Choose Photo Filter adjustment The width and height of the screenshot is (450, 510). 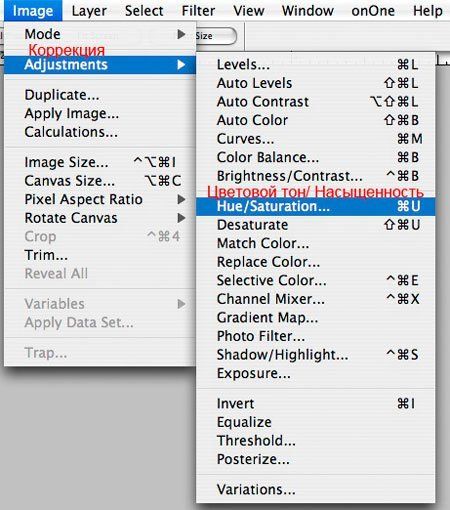tap(315, 336)
